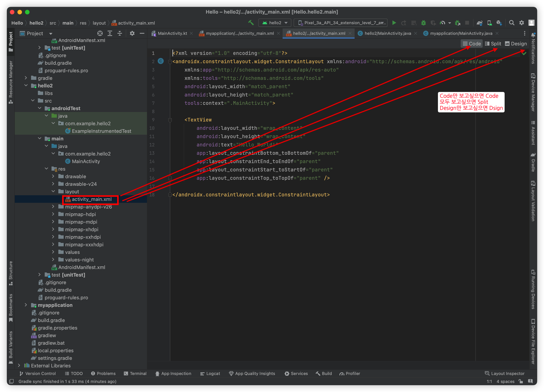Screen dimensions: 544x392
Task: Switch editor to Design view
Action: [x=516, y=44]
